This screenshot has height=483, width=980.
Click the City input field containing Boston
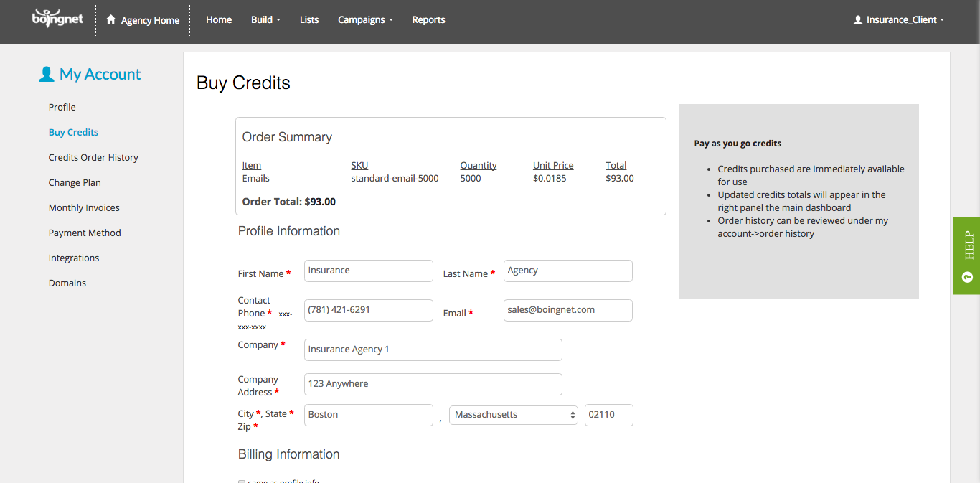point(369,415)
